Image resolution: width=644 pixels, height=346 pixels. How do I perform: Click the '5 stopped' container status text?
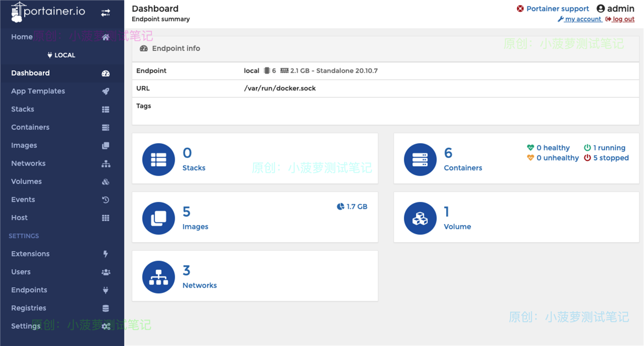pyautogui.click(x=611, y=158)
